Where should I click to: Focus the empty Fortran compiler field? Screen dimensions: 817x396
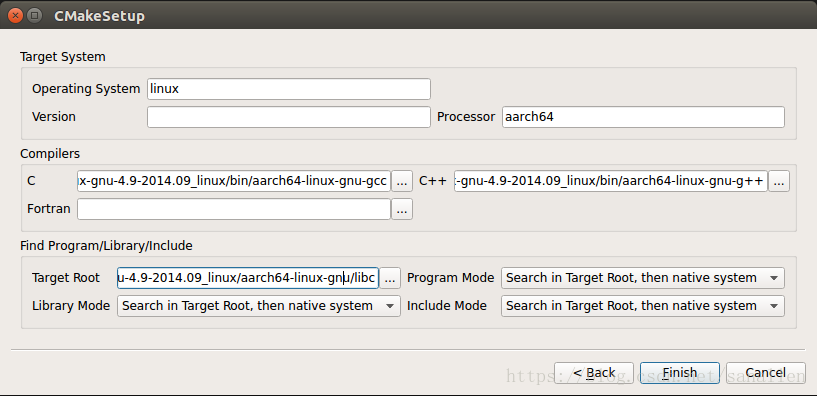234,209
